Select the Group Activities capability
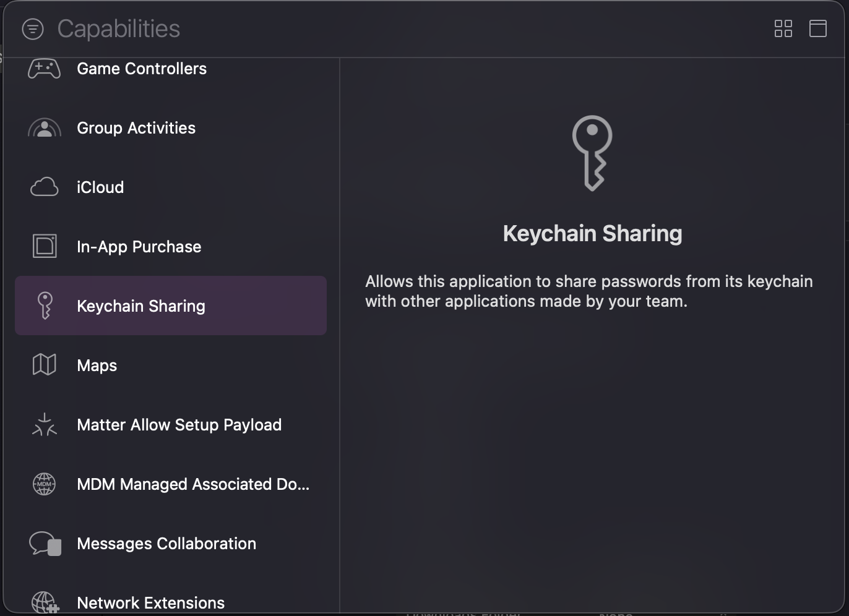 tap(136, 128)
